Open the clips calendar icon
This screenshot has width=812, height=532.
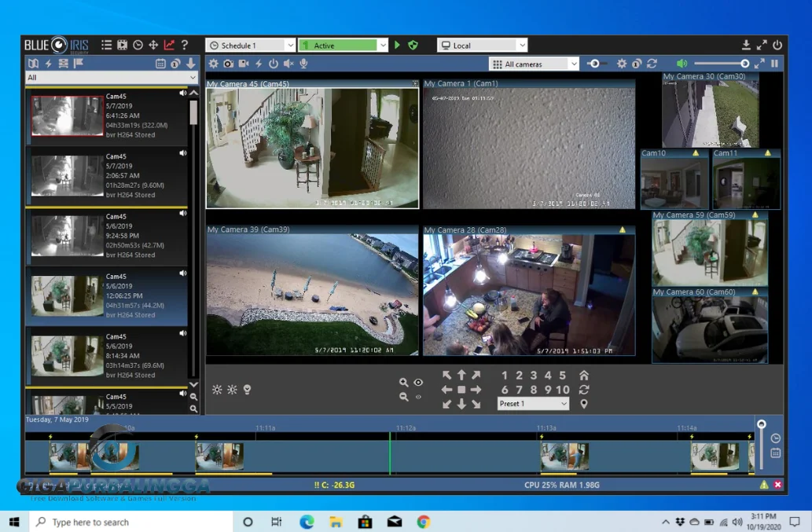[160, 64]
